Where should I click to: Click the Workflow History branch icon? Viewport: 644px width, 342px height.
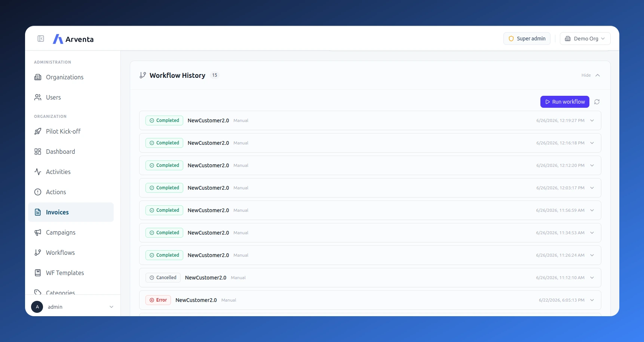coord(142,75)
